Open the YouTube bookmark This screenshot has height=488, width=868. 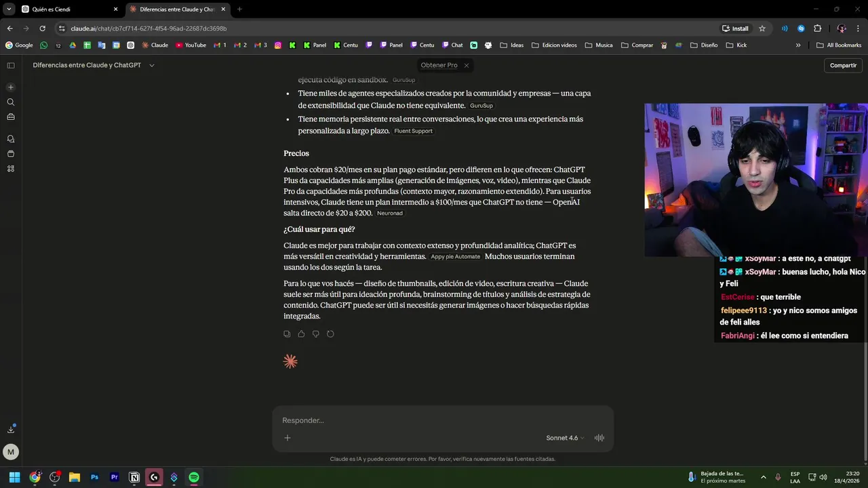pos(191,45)
